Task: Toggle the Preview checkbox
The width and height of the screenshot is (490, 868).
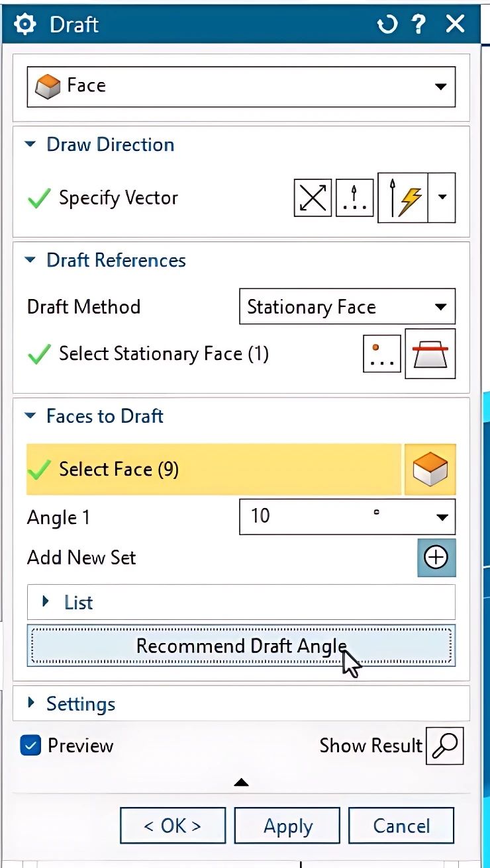Action: [x=30, y=746]
